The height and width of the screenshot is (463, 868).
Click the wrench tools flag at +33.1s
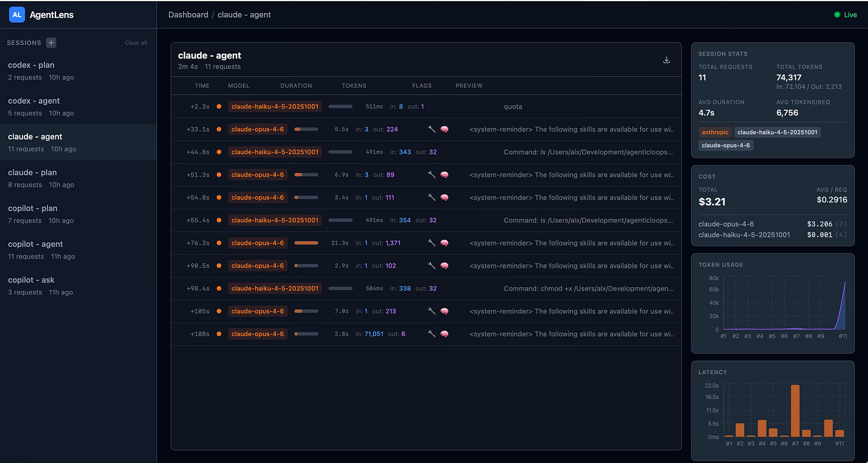[x=432, y=129]
